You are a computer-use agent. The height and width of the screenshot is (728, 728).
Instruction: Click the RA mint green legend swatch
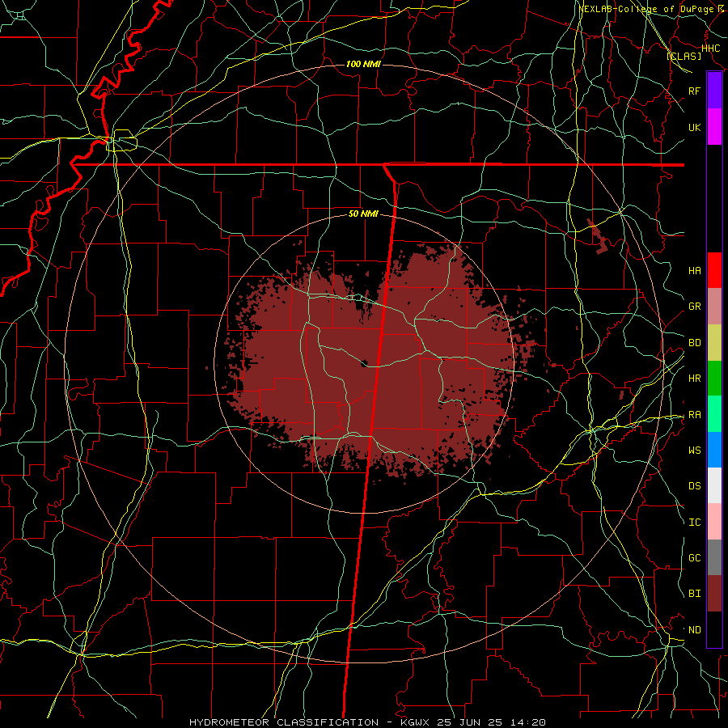(714, 414)
